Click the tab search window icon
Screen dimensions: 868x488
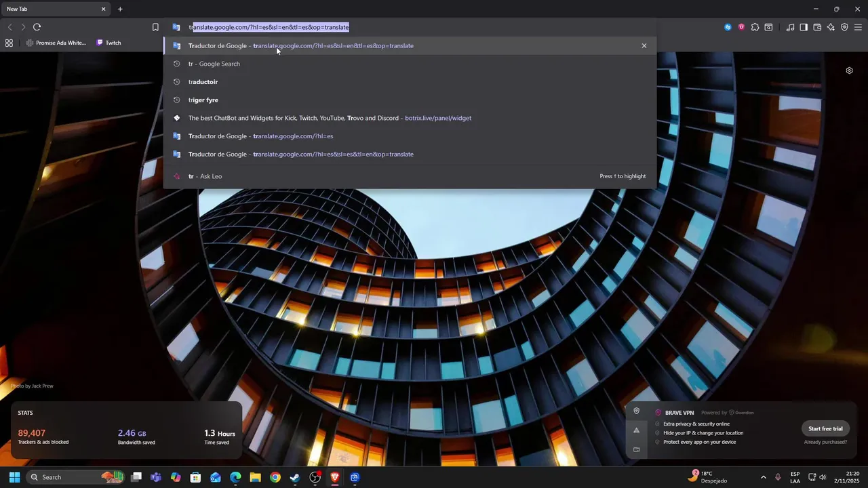768,27
